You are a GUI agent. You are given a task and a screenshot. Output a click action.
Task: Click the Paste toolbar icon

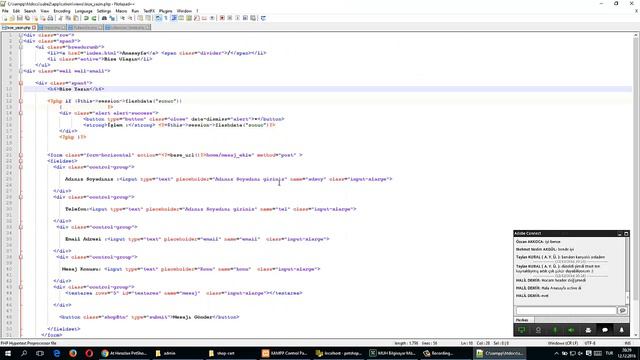point(76,18)
